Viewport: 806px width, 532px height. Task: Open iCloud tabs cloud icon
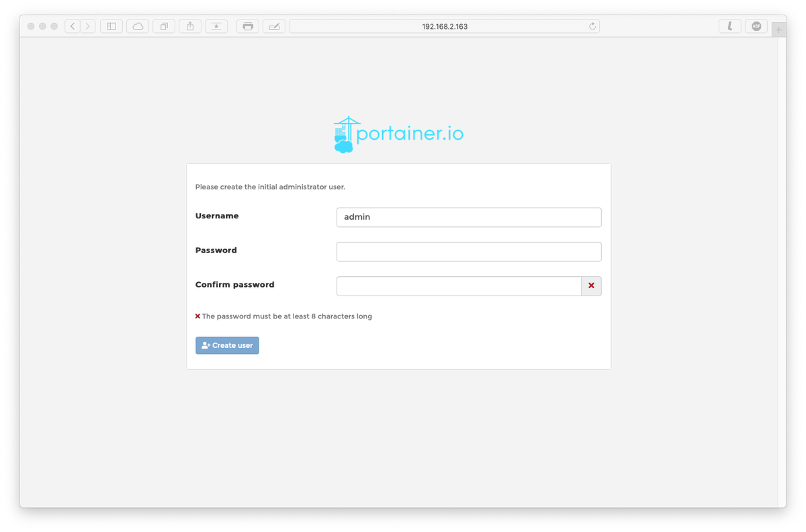click(x=138, y=26)
